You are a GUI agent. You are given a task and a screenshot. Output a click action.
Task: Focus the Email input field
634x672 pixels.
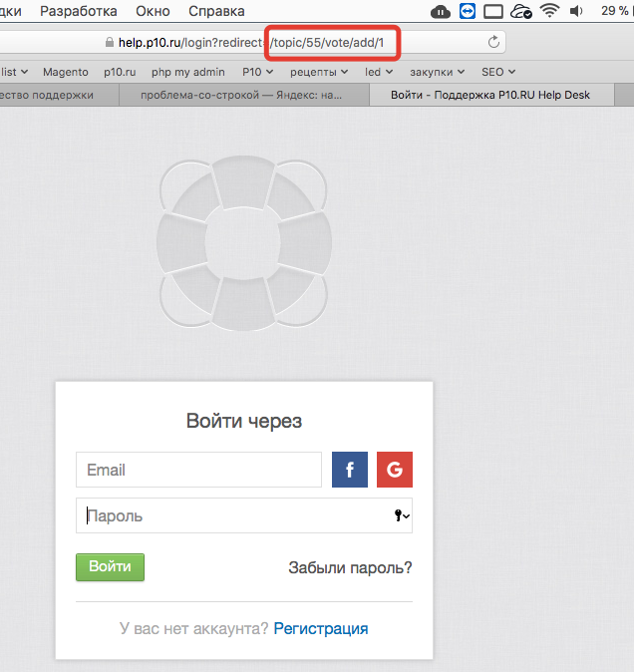click(198, 470)
